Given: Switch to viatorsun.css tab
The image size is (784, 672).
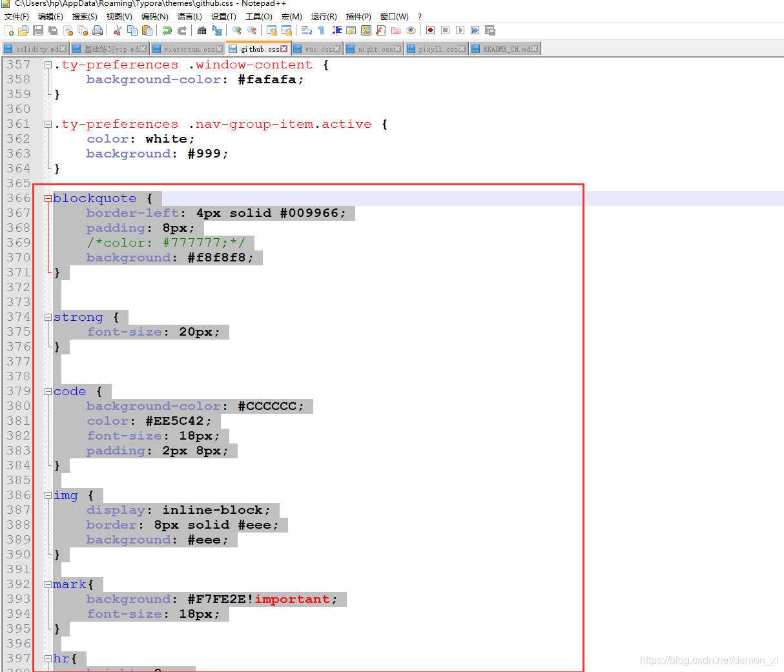Looking at the screenshot, I should point(188,49).
